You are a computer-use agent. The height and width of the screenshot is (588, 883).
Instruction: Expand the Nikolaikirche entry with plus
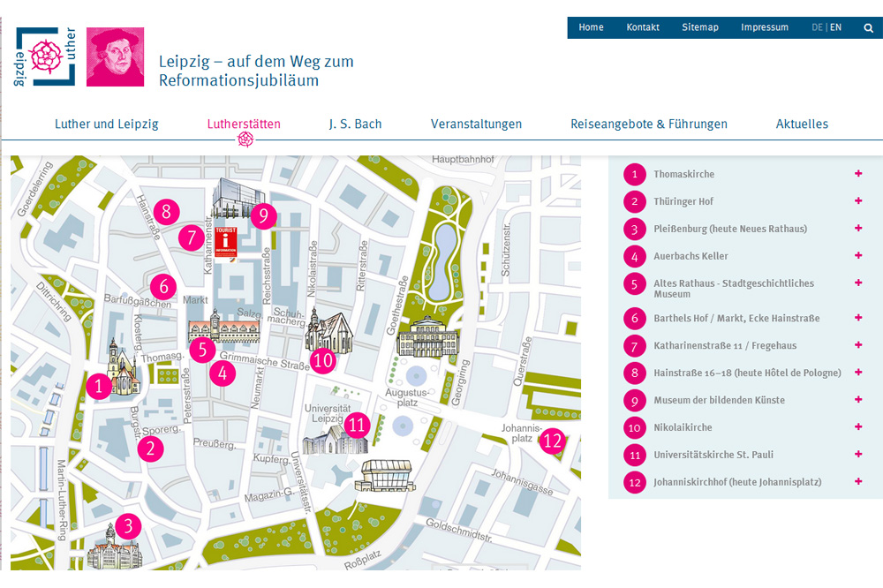click(857, 427)
